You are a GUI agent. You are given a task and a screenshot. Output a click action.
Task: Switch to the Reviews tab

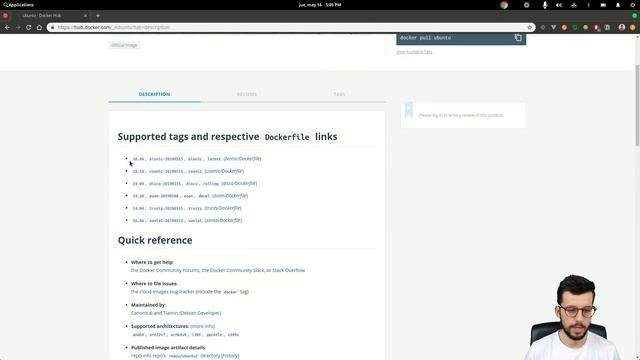tap(247, 94)
